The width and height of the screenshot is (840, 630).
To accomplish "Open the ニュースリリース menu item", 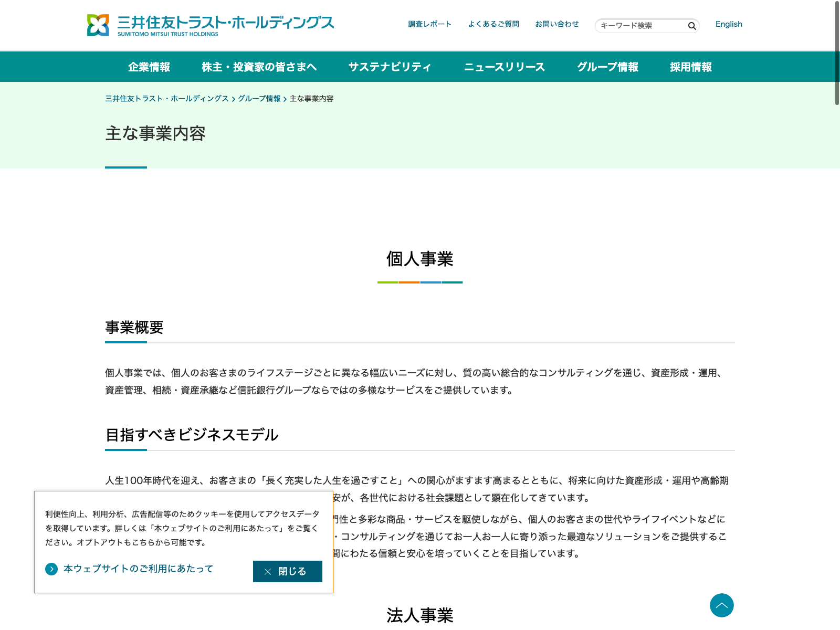I will 504,67.
